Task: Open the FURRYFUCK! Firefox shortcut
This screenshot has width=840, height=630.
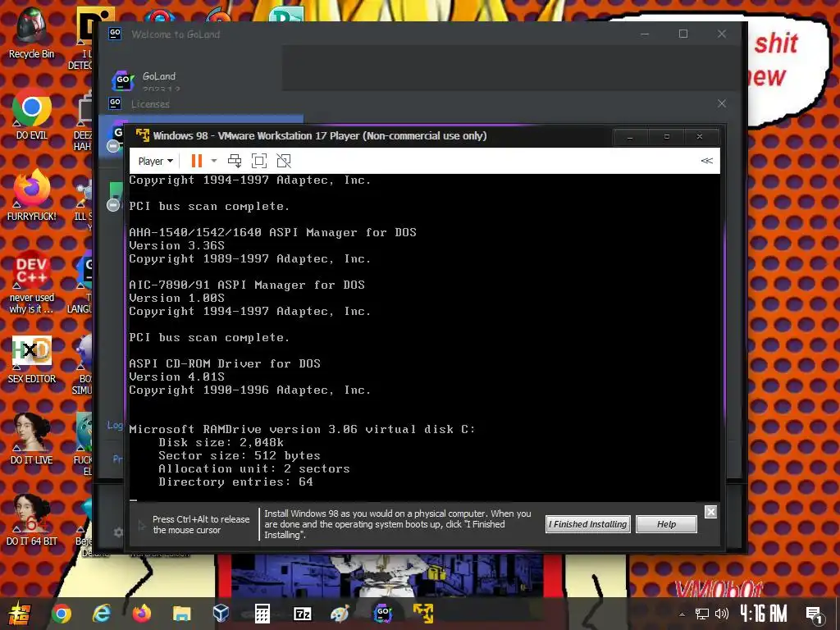Action: 31,195
